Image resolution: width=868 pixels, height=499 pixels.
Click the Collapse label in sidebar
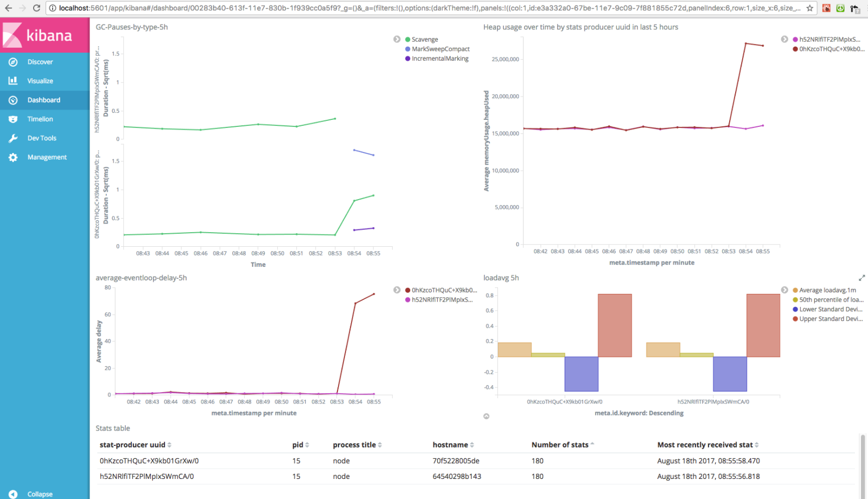click(40, 494)
